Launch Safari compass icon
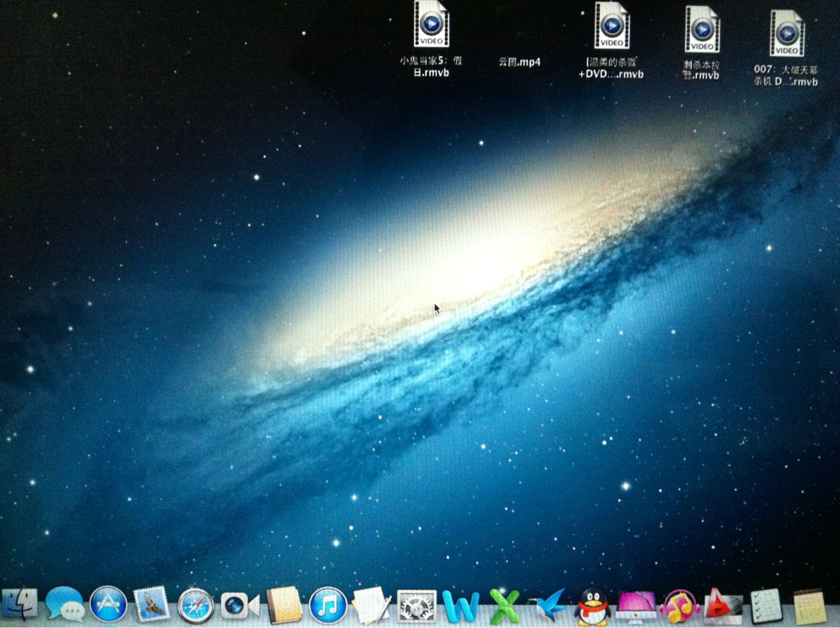 (x=195, y=606)
